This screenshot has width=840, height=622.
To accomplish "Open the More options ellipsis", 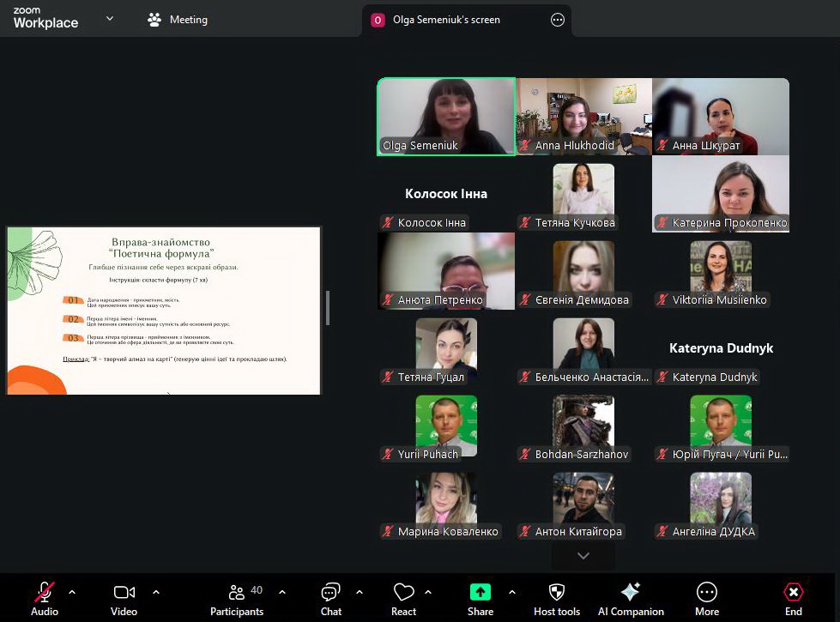I will pos(707,592).
